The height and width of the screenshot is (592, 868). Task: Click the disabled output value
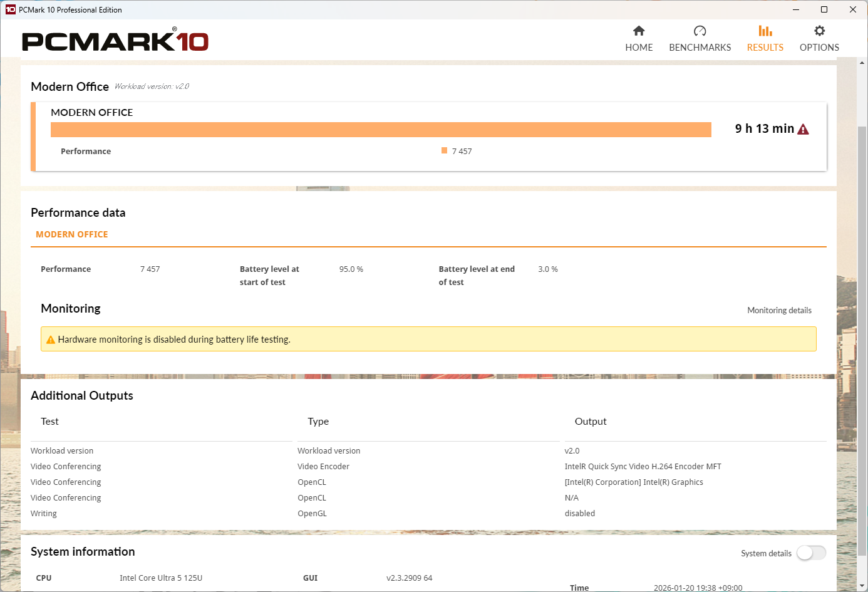(580, 513)
